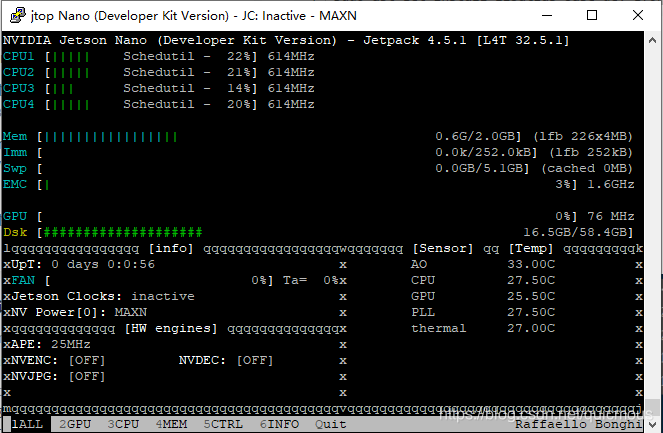
Task: Click the NVENC [OFF] status
Action: [87, 361]
